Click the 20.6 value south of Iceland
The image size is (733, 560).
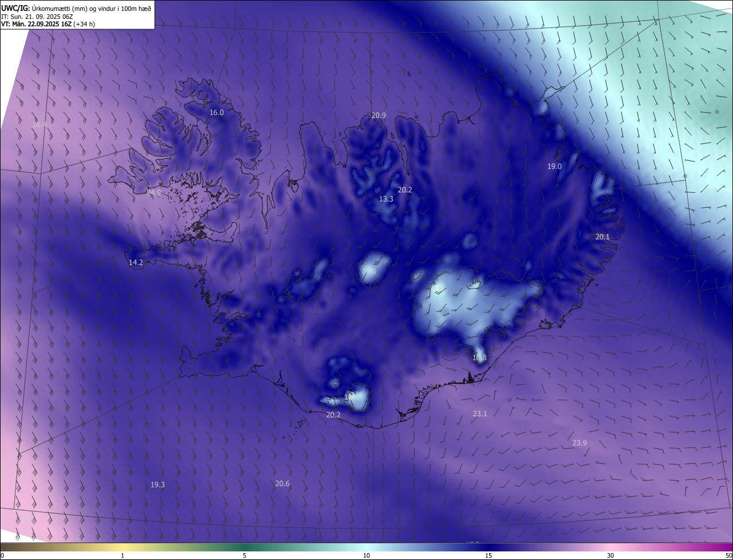(x=282, y=484)
